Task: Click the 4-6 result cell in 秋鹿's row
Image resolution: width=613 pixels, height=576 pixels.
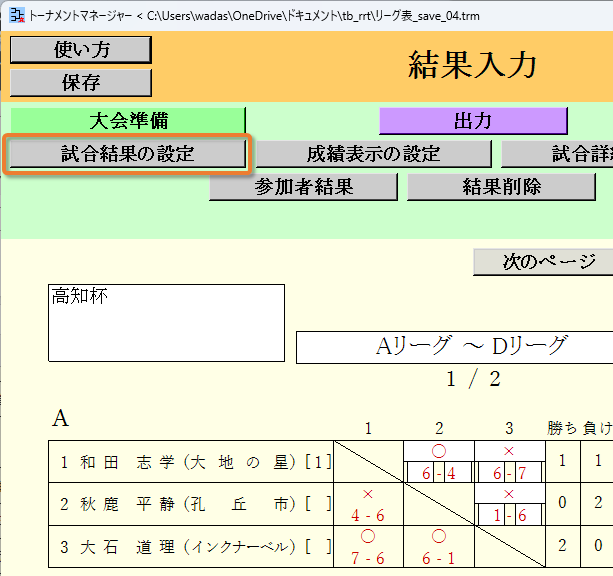Action: 368,515
